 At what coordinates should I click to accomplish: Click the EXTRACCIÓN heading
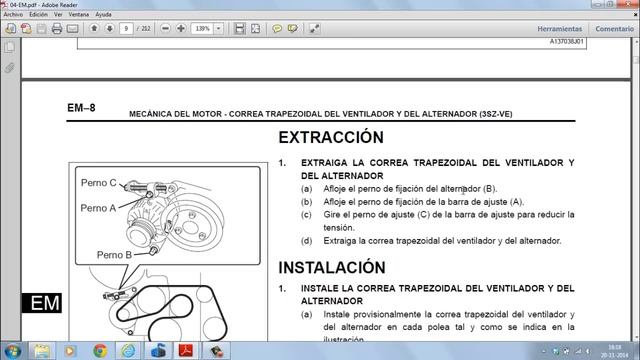click(331, 138)
